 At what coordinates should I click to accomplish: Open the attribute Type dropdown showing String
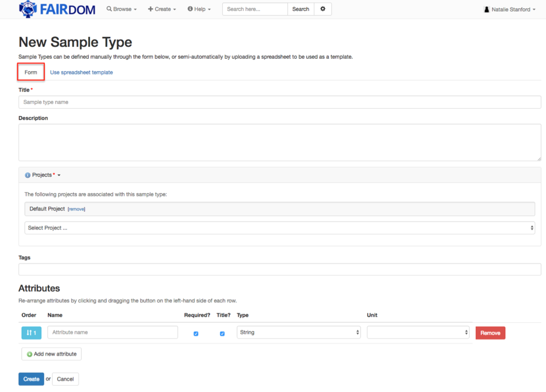click(299, 332)
